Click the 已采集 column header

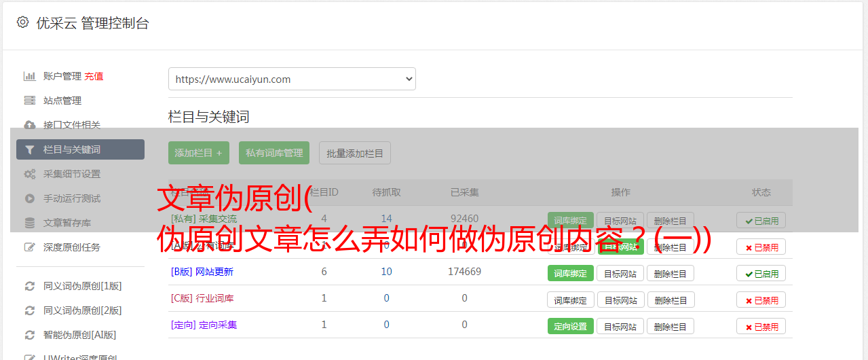464,192
